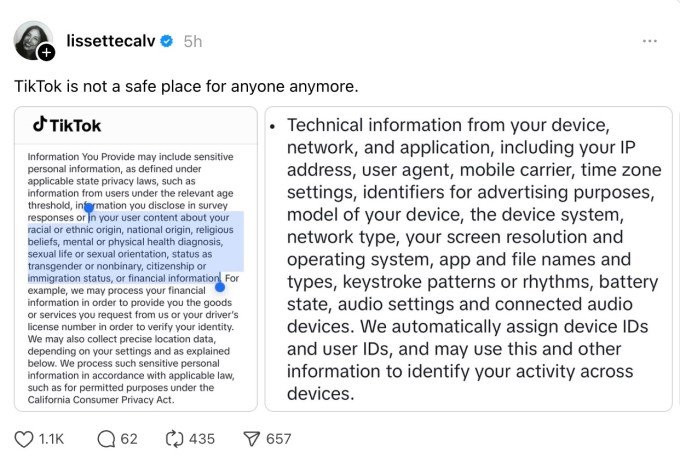The image size is (680, 459).
Task: Click the upper text selection handle
Action: click(88, 209)
